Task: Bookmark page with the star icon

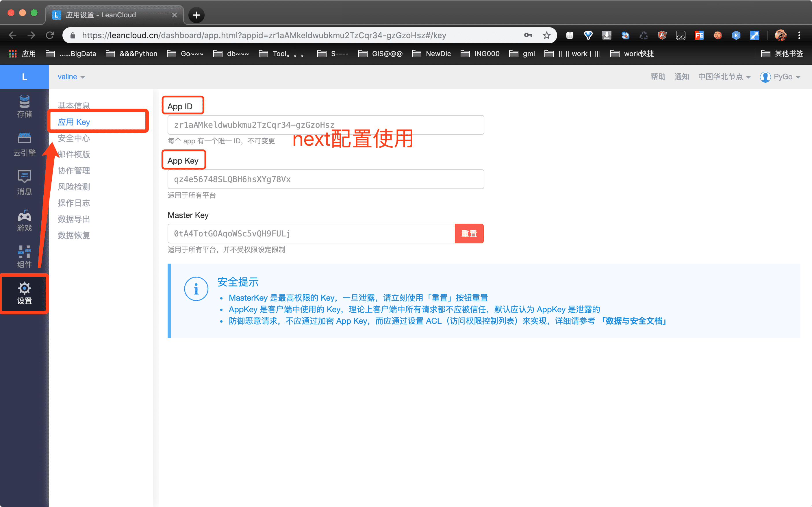Action: (x=547, y=35)
